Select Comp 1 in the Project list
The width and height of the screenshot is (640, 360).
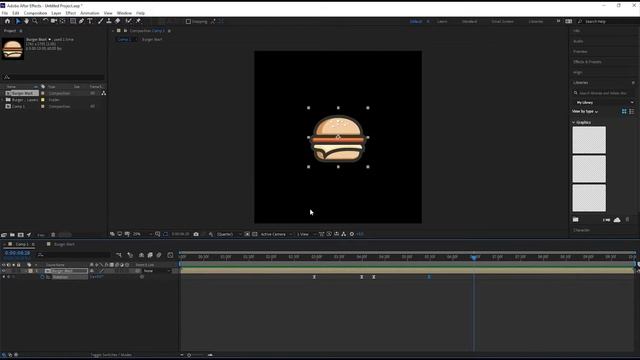click(18, 106)
